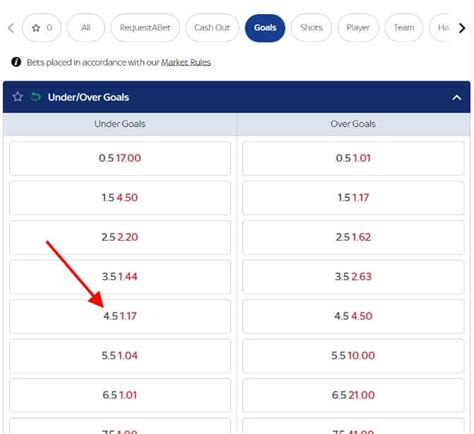Open the Market Rules link
Viewport: 474px width, 434px height.
pyautogui.click(x=186, y=62)
